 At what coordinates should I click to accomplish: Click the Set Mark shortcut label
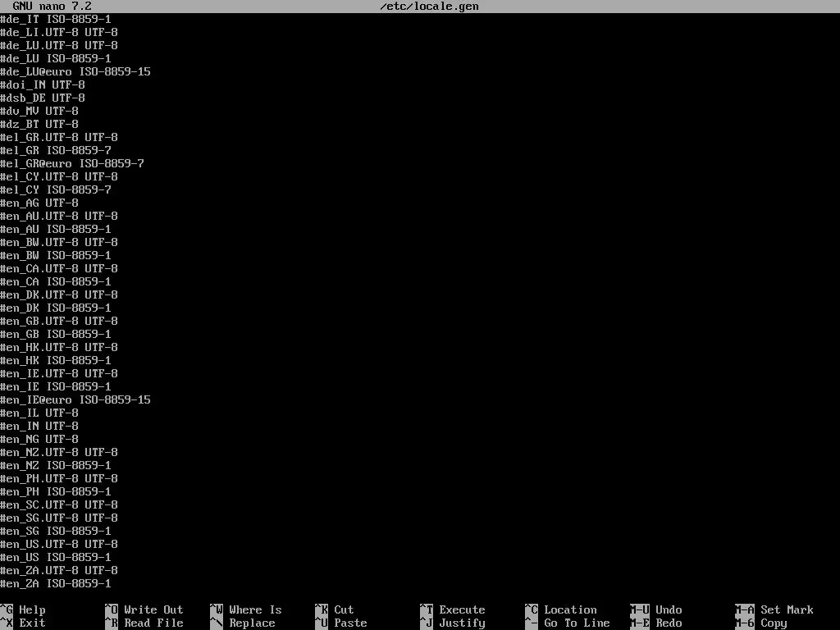coord(787,609)
